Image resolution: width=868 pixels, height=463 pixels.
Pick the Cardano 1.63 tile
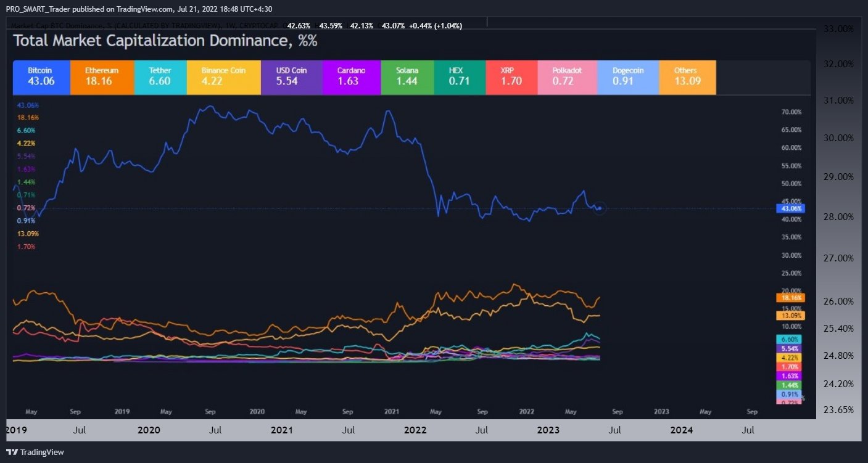[x=352, y=77]
